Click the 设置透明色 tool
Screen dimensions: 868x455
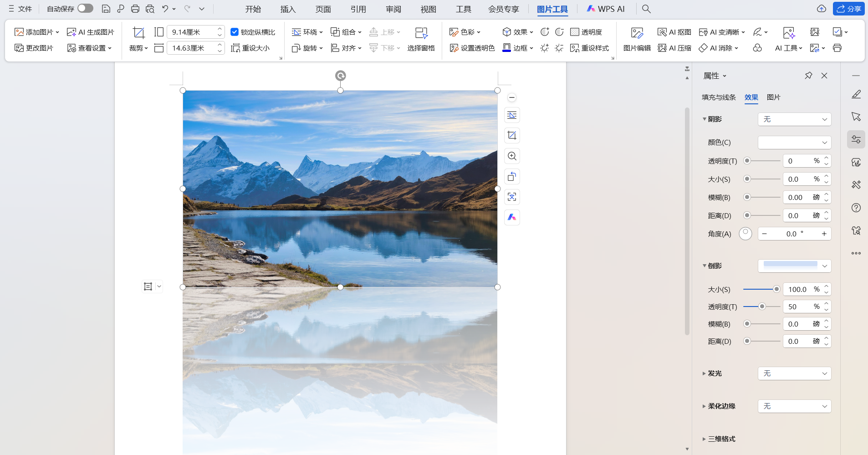tap(472, 48)
